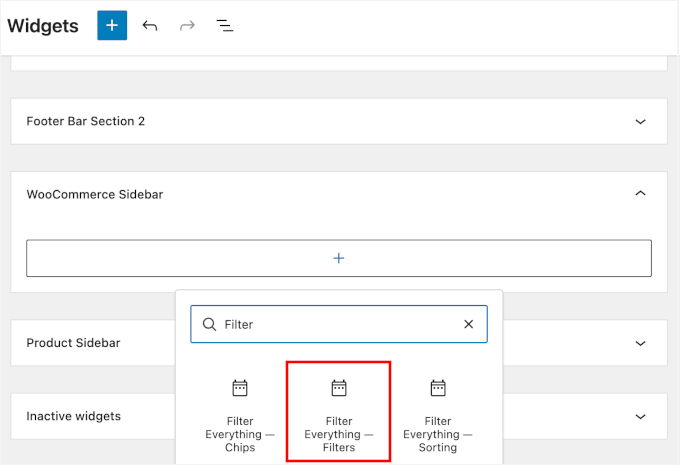680x465 pixels.
Task: Undo the last change
Action: pos(150,26)
